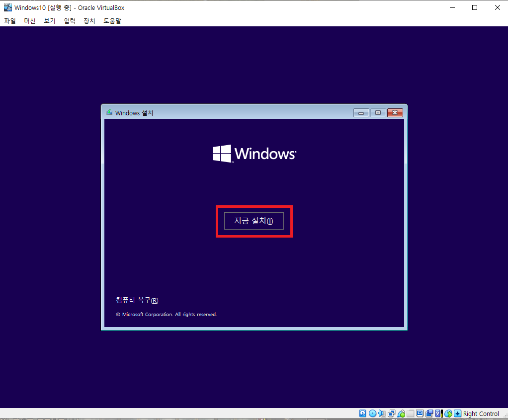
Task: Click the hard disk activity indicator icon
Action: coord(362,414)
